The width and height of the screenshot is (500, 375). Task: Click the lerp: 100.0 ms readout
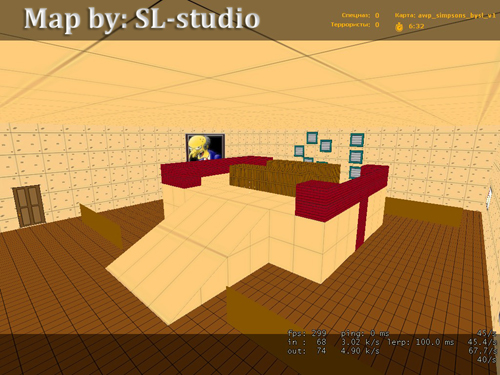coord(421,342)
